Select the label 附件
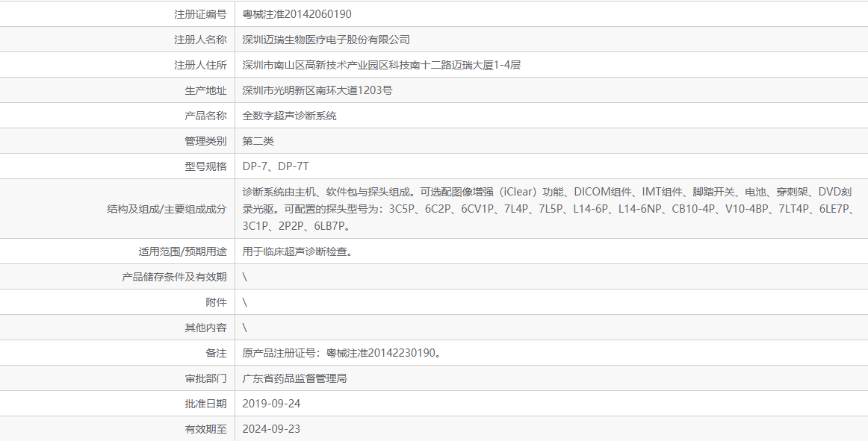Screen dimensions: 868x441 click(x=216, y=303)
